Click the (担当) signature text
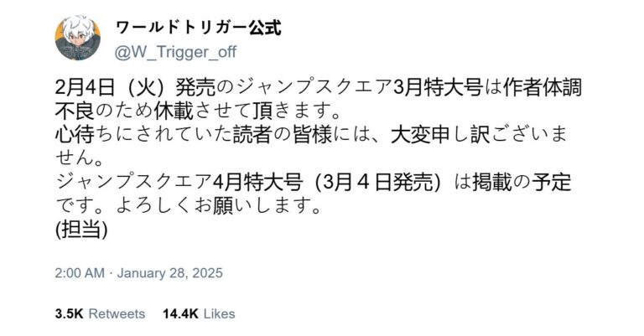 point(81,230)
